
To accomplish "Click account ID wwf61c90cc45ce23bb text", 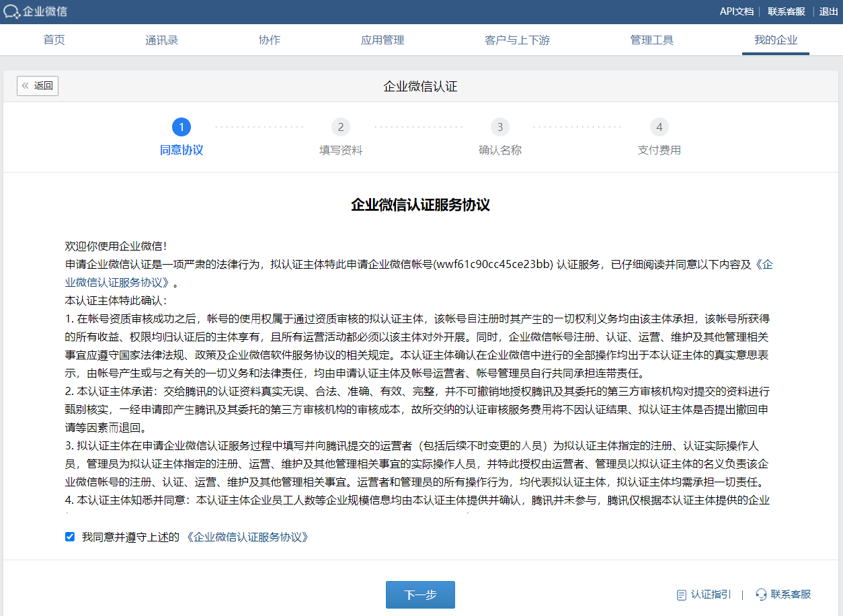I will click(494, 264).
